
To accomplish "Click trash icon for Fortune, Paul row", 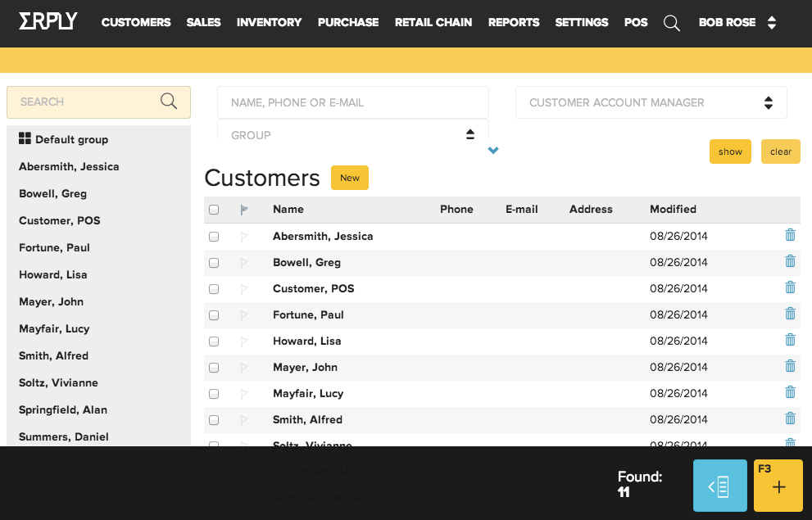I will coord(790,314).
